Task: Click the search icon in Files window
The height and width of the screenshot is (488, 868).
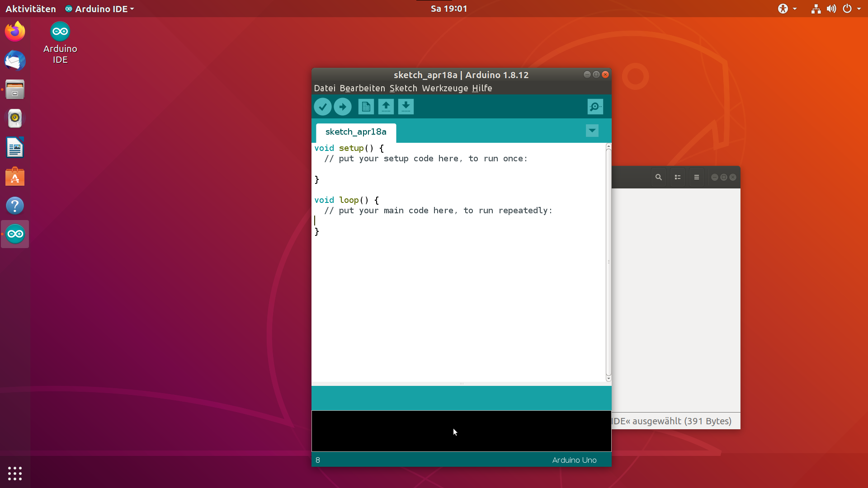Action: pyautogui.click(x=659, y=177)
